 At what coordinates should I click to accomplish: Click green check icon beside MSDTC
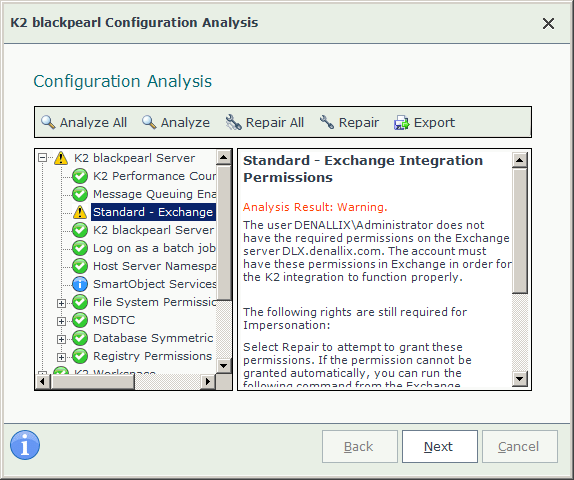(80, 320)
